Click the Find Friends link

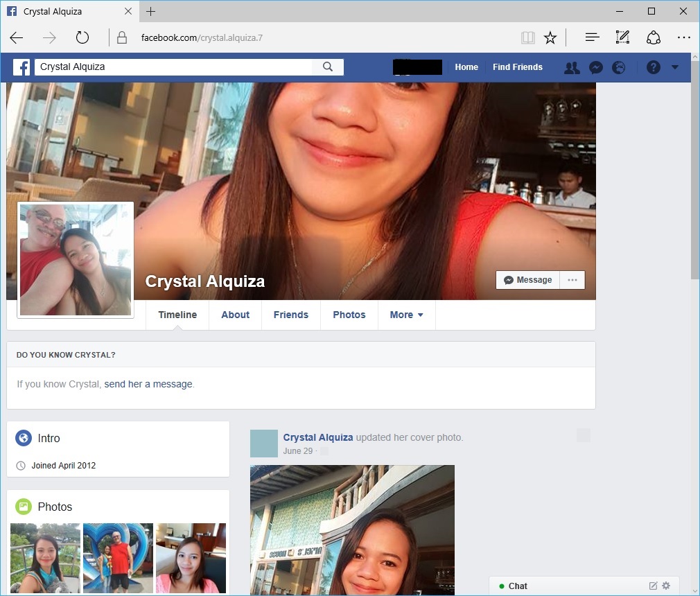point(517,67)
